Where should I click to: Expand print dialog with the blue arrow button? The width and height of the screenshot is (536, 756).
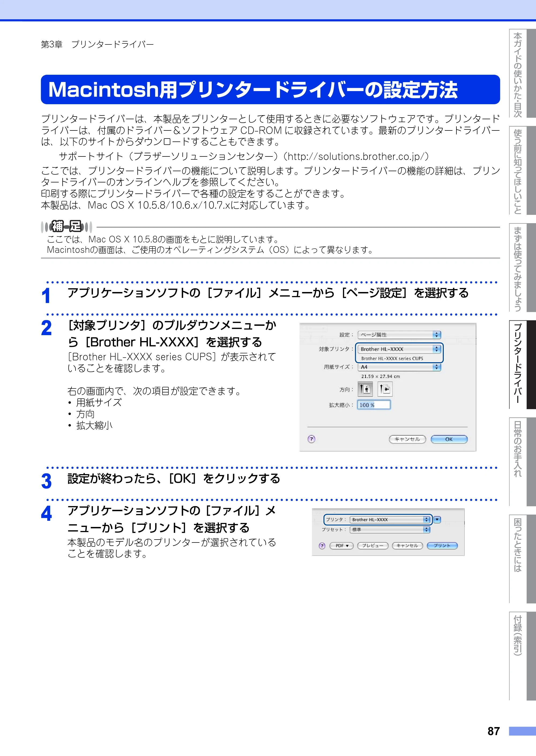click(x=437, y=519)
